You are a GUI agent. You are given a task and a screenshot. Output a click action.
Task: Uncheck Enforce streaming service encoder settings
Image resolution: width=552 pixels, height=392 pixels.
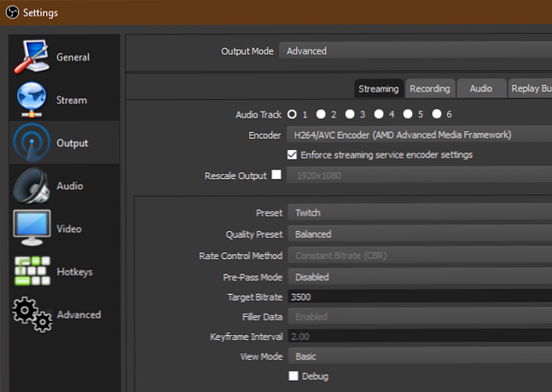[293, 155]
